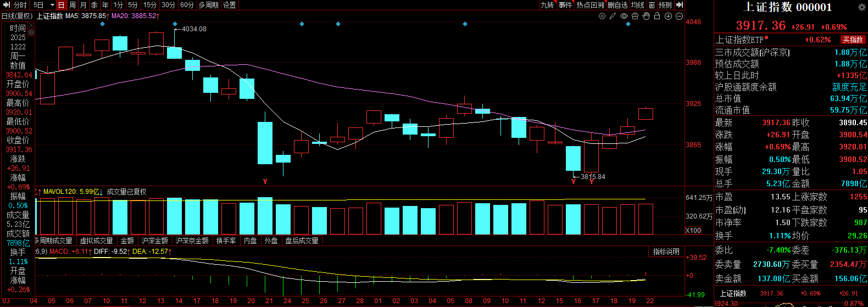Toggle the 均线 moving average display

(x=637, y=5)
